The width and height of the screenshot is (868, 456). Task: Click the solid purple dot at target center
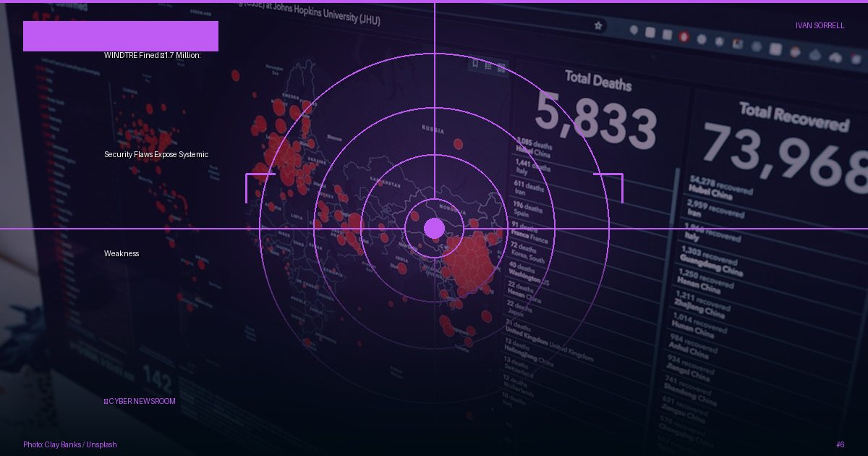click(x=434, y=228)
